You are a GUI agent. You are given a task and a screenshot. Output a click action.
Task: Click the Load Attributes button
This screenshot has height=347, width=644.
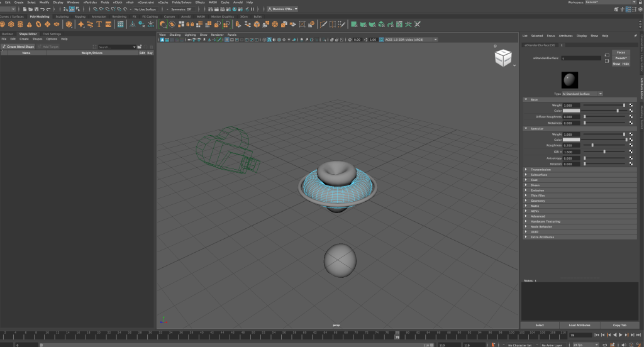click(579, 325)
